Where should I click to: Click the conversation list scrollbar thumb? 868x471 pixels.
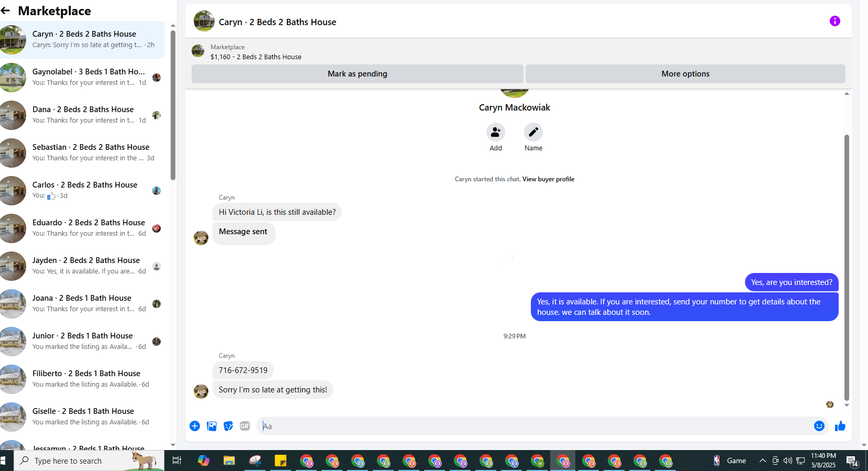point(173,105)
